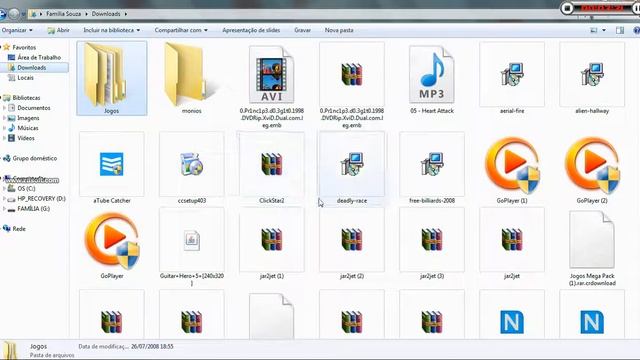640x360 pixels.
Task: Click Apresentação de slides button
Action: click(x=251, y=30)
